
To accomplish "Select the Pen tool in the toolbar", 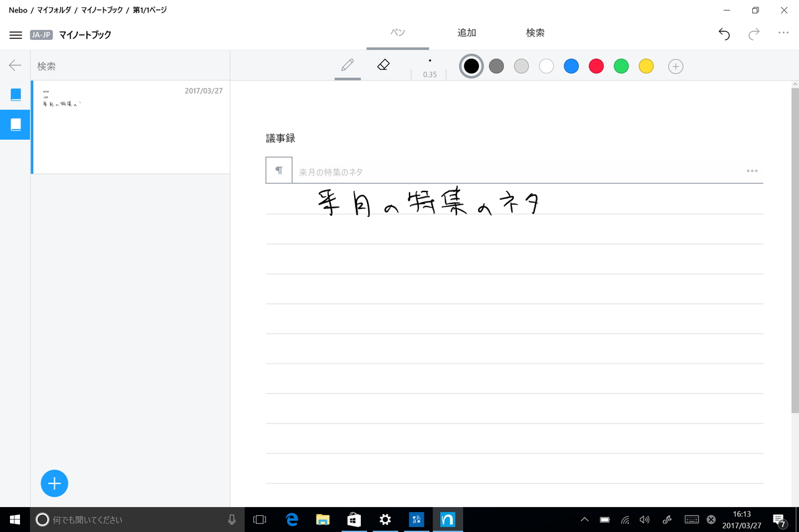I will click(348, 65).
